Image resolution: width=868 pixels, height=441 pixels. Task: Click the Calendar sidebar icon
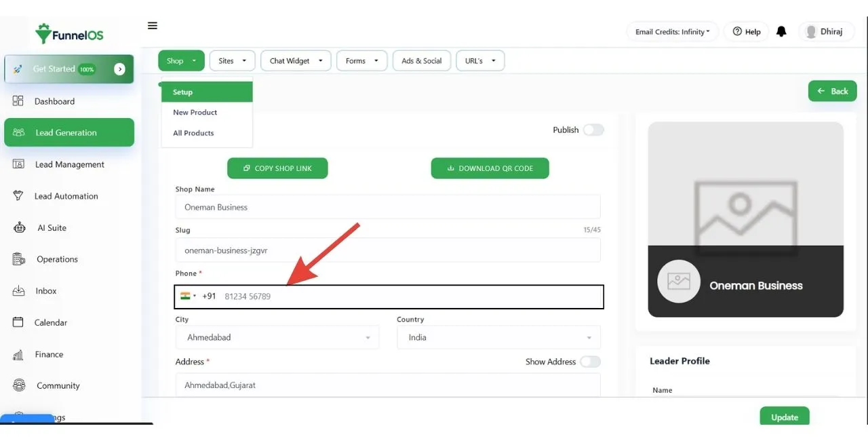pos(19,322)
